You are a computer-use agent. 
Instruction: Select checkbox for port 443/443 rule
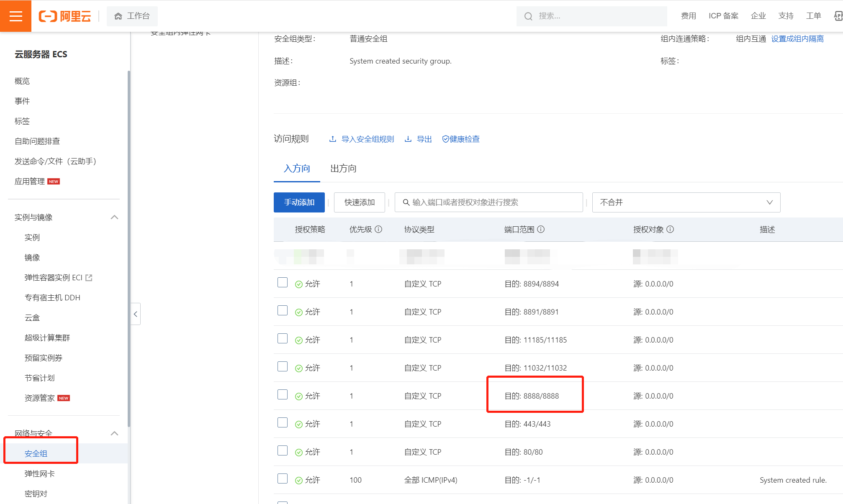click(x=283, y=422)
